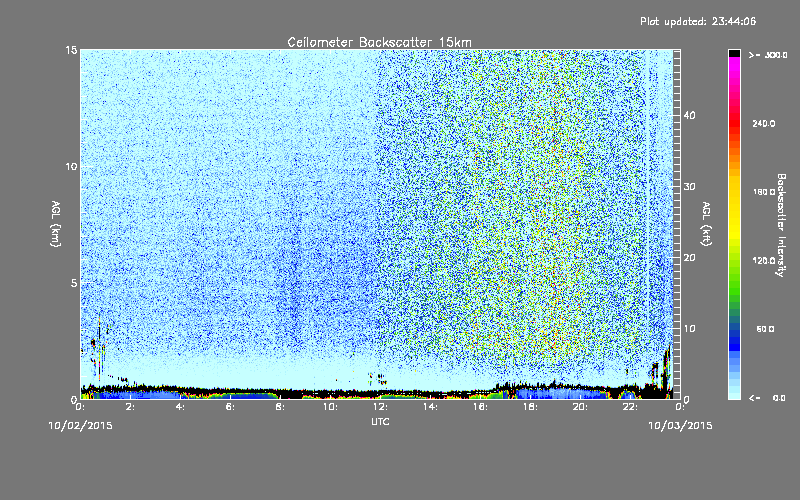Click the colorbar label 180.0
Screen dimensions: 800x500
(x=764, y=192)
